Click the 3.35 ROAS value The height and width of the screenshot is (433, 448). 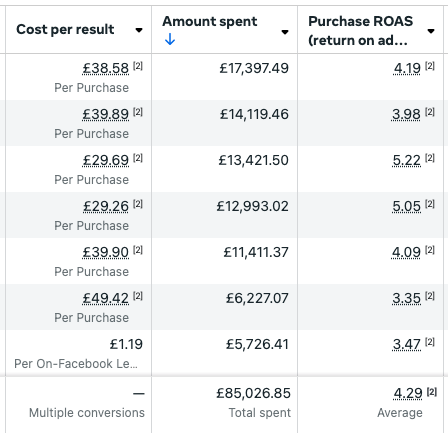406,298
